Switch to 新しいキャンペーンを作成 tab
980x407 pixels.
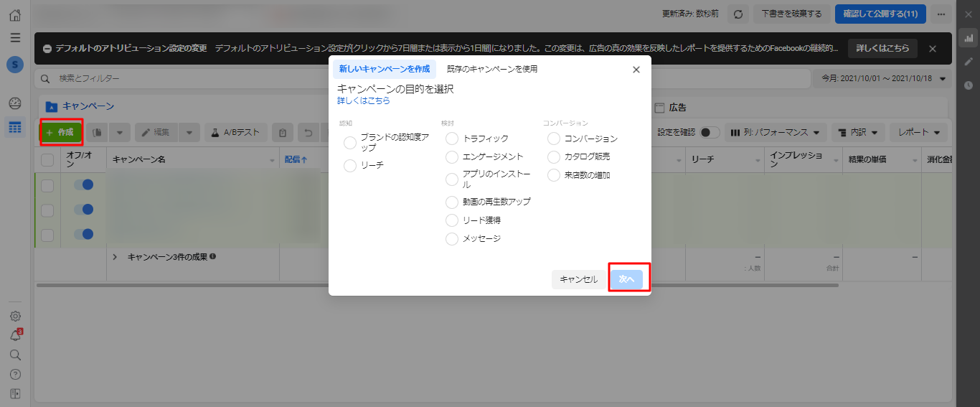pyautogui.click(x=385, y=69)
